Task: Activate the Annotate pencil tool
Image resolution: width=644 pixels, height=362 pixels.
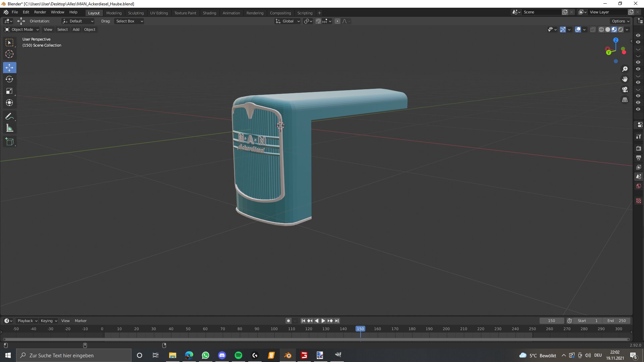Action: point(9,117)
